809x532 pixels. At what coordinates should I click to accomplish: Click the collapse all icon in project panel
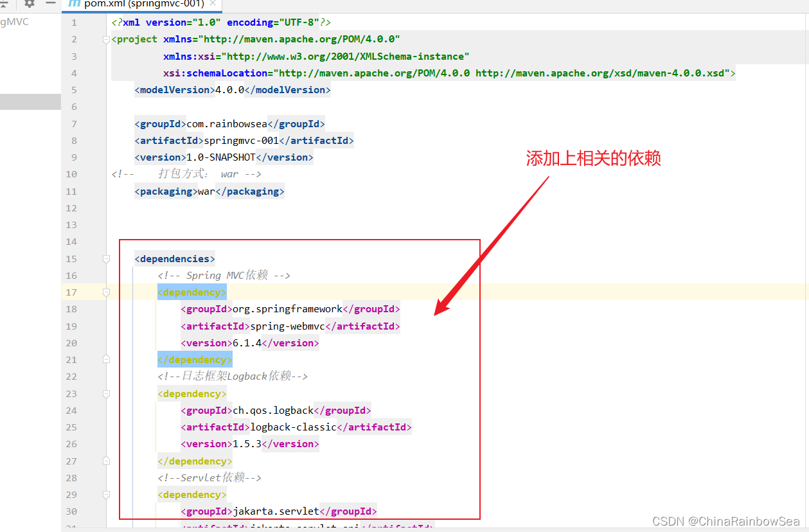pyautogui.click(x=4, y=4)
